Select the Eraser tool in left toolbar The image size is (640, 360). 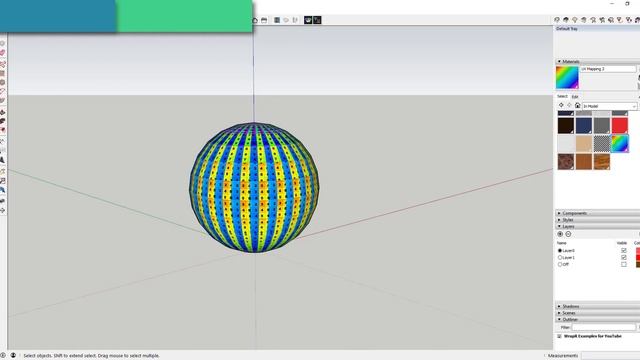pyautogui.click(x=2, y=53)
